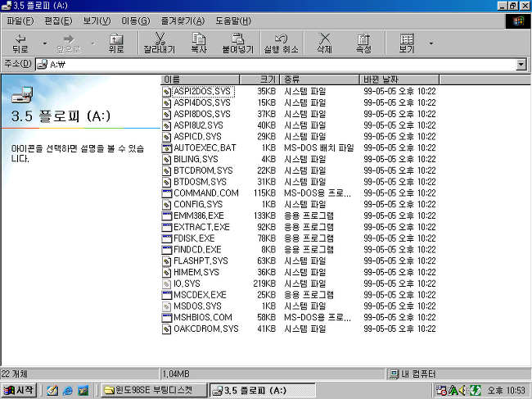Open the 파일(F) menu
The image size is (532, 399).
20,21
